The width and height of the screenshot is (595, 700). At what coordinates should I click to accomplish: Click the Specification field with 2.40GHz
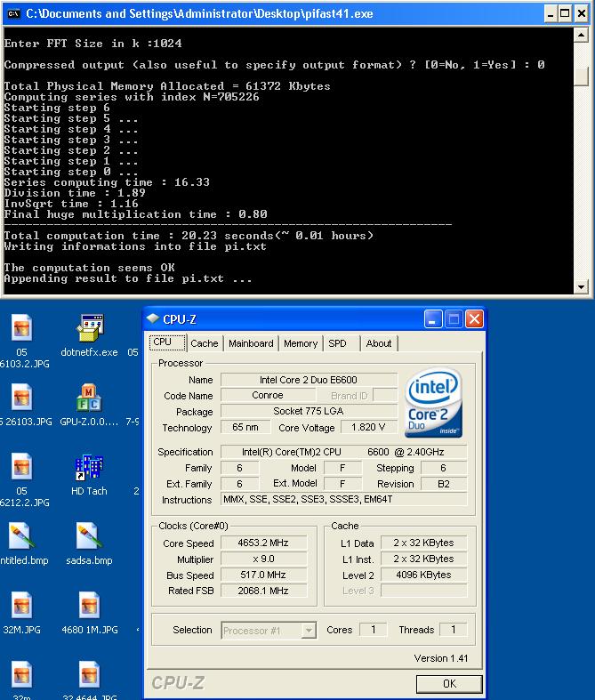pyautogui.click(x=343, y=452)
